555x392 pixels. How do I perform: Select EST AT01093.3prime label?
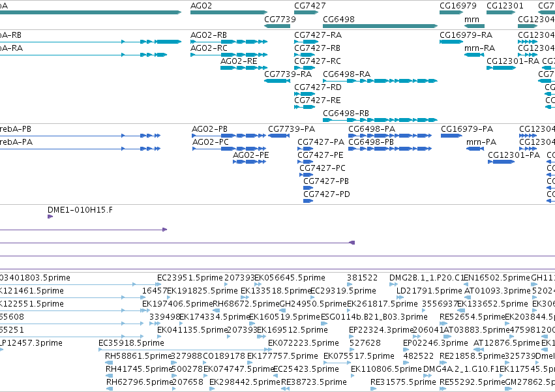pyautogui.click(x=498, y=291)
